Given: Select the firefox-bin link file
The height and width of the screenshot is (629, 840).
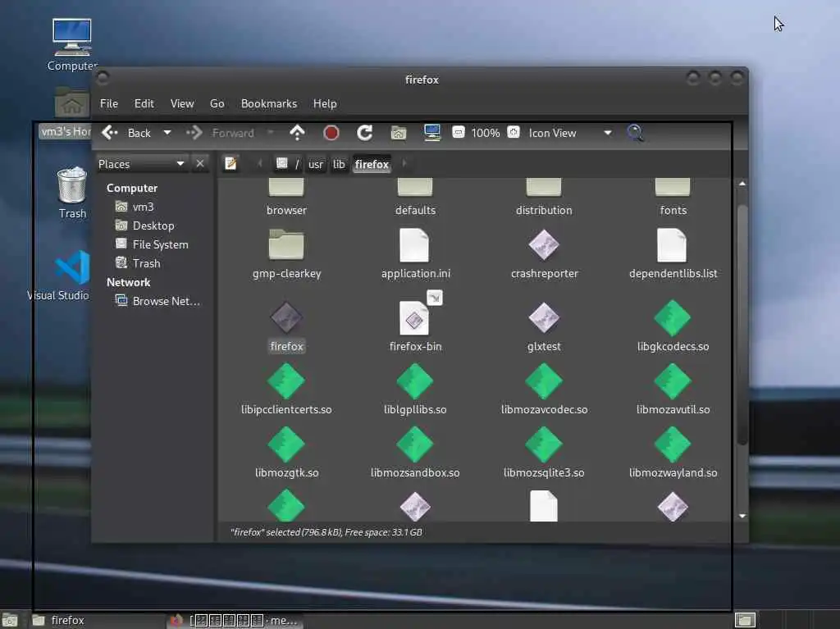Looking at the screenshot, I should pyautogui.click(x=415, y=321).
